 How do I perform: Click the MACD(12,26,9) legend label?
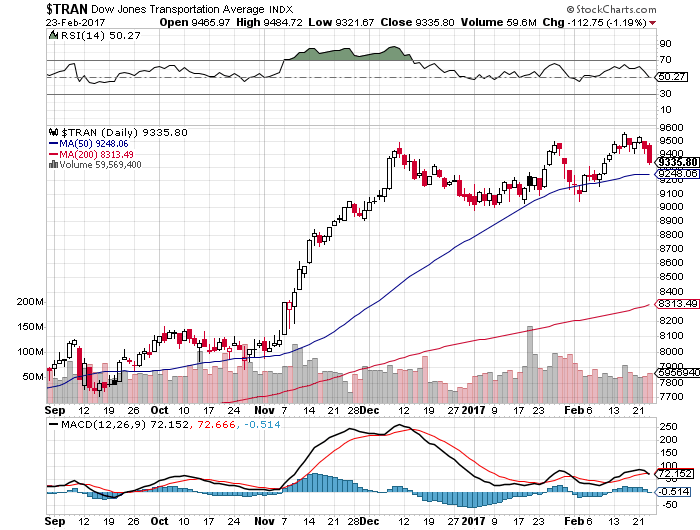coord(104,425)
